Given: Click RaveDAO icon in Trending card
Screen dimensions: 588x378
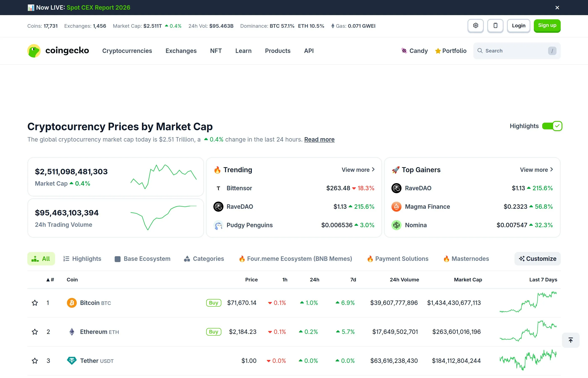Looking at the screenshot, I should tap(218, 207).
